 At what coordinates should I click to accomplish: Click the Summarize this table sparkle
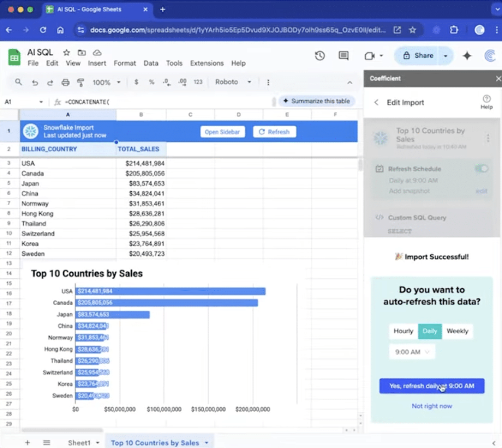[316, 101]
